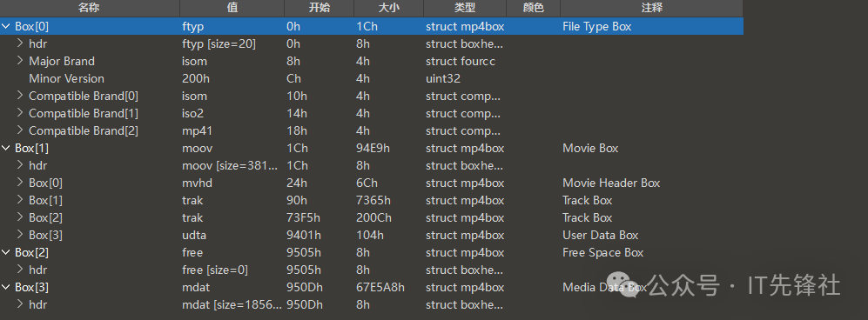Click the comment 'Free Space Box'
Screen dimensions: 868x320
pyautogui.click(x=602, y=252)
